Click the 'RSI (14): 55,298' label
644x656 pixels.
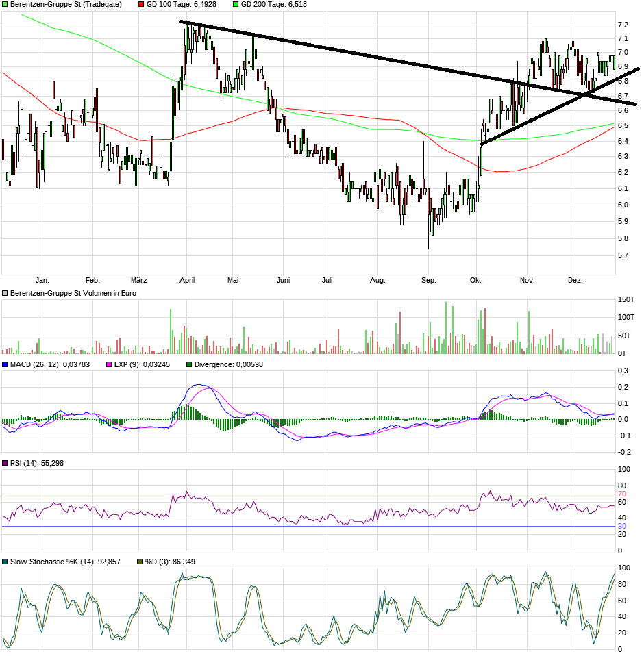click(x=37, y=463)
